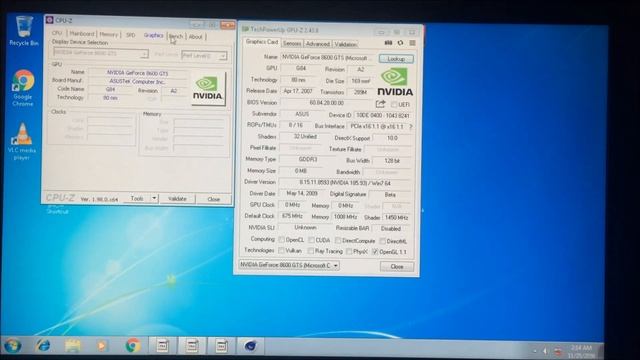Switch to Sensors tab in GPU-Z
Image resolution: width=640 pixels, height=360 pixels.
pos(292,43)
